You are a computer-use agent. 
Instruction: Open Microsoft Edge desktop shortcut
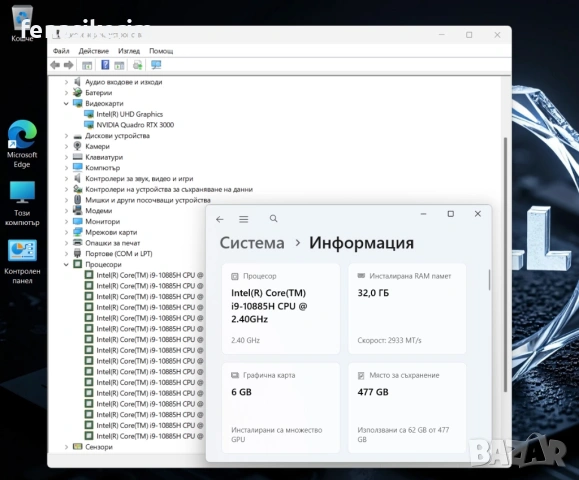pos(22,144)
